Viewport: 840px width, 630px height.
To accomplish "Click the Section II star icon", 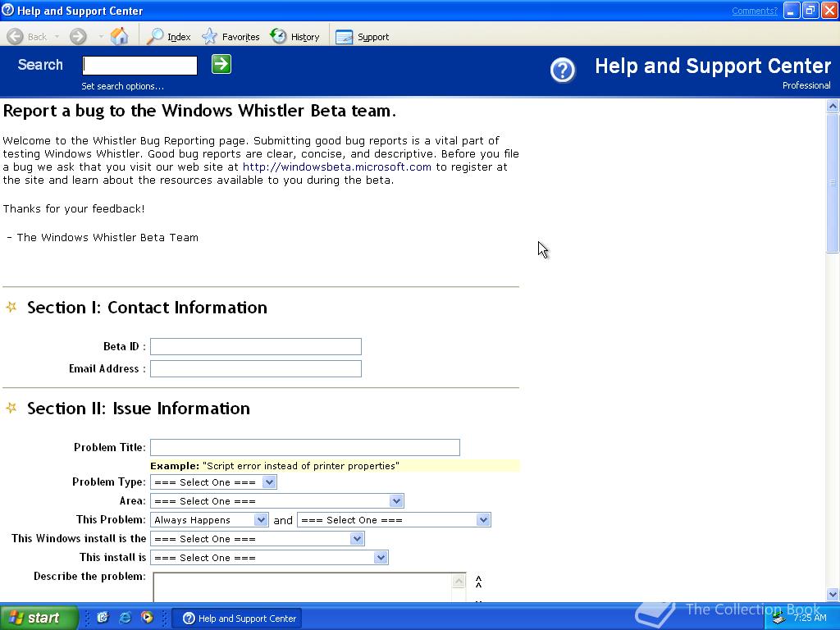I will tap(11, 409).
